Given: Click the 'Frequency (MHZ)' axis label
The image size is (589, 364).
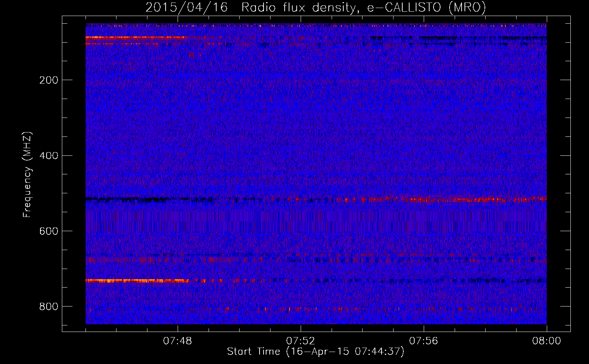Looking at the screenshot, I should click(x=27, y=175).
